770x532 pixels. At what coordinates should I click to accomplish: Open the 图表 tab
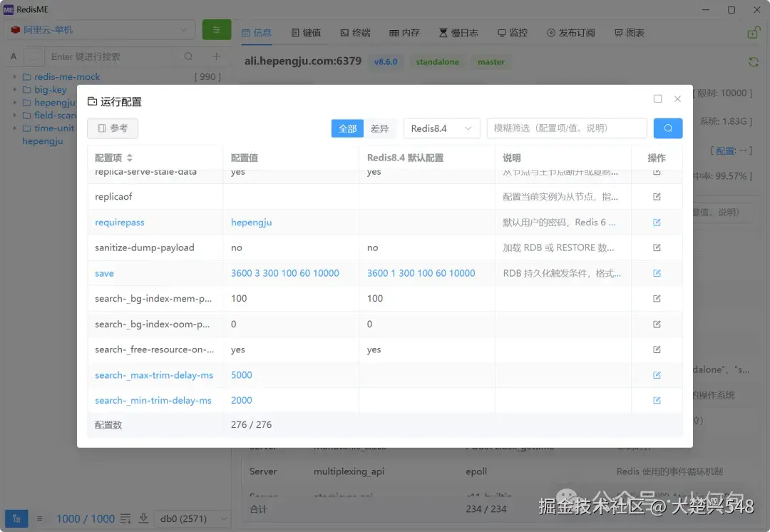pyautogui.click(x=629, y=33)
